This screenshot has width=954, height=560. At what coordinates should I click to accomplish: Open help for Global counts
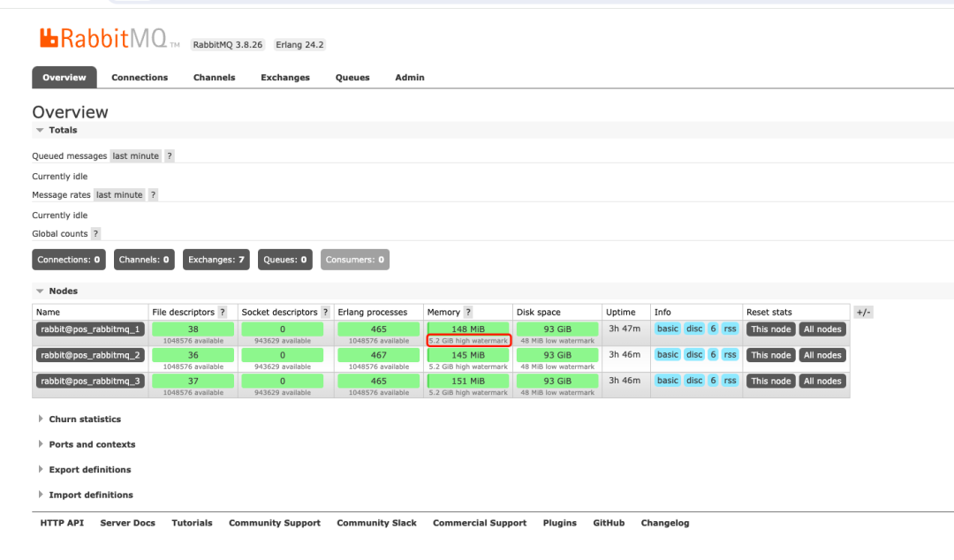[95, 234]
